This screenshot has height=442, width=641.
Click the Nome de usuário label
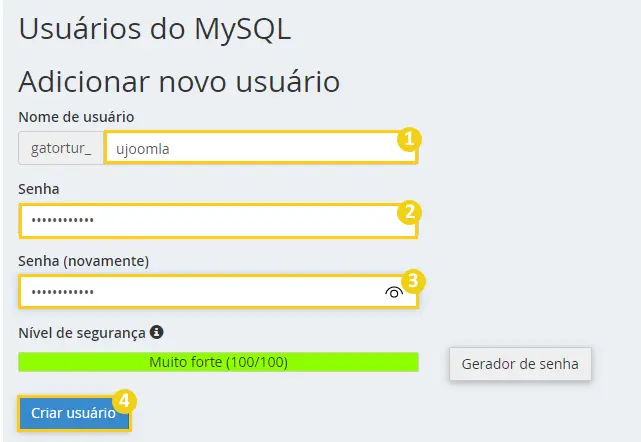point(76,117)
